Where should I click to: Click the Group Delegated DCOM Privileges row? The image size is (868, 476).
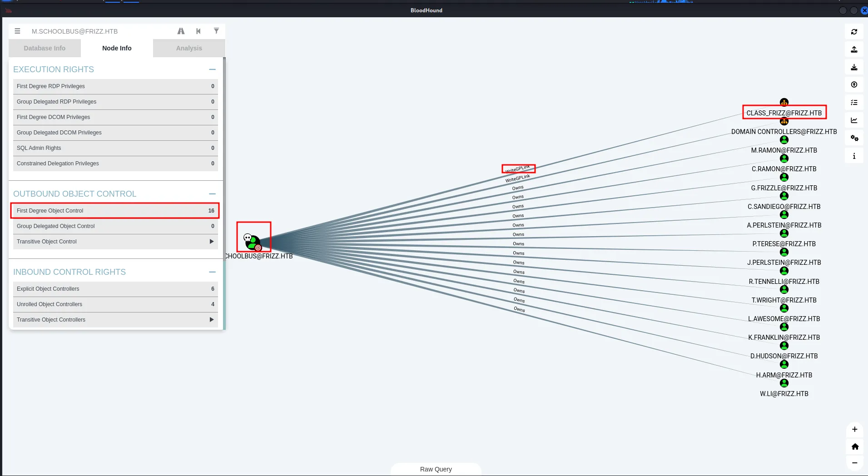pyautogui.click(x=115, y=133)
